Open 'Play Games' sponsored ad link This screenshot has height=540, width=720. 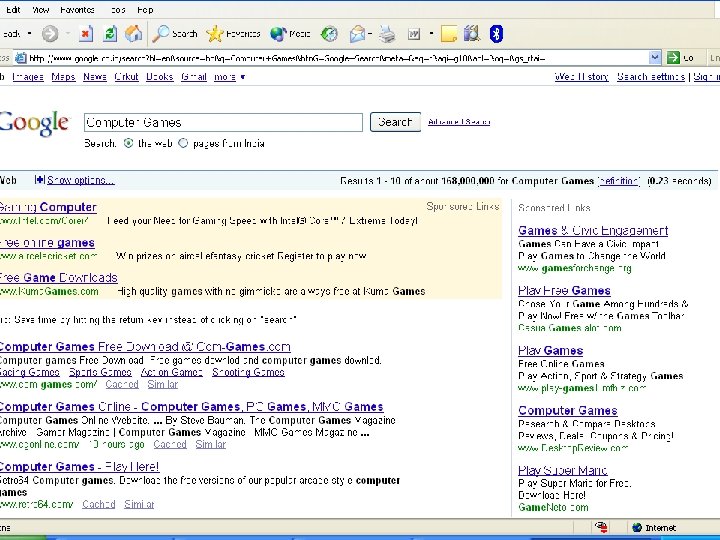click(551, 351)
